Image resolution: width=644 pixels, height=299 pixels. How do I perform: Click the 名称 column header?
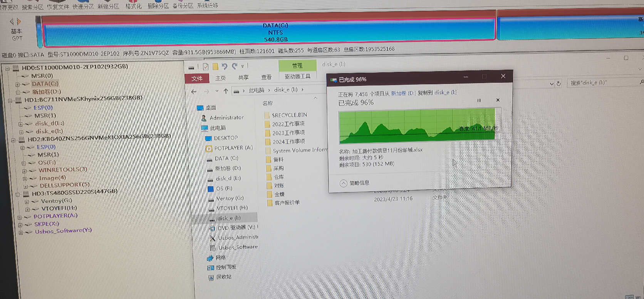[x=267, y=103]
